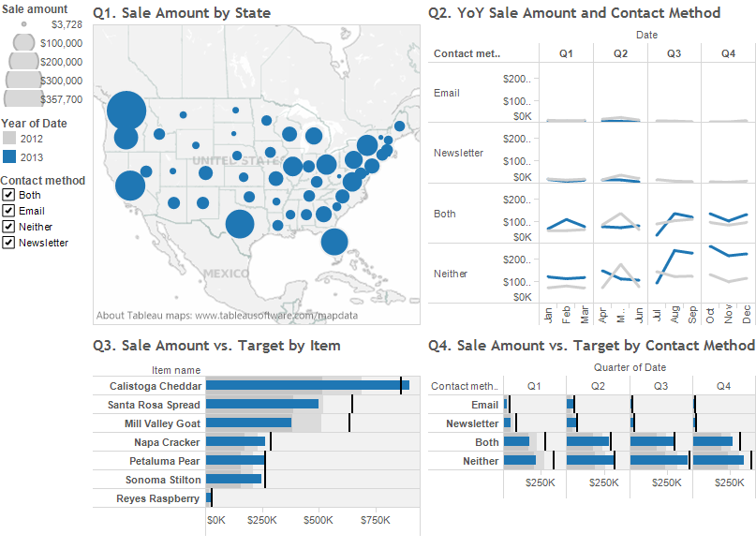Select the gray 2012 color swatch
The width and height of the screenshot is (756, 549).
point(11,140)
